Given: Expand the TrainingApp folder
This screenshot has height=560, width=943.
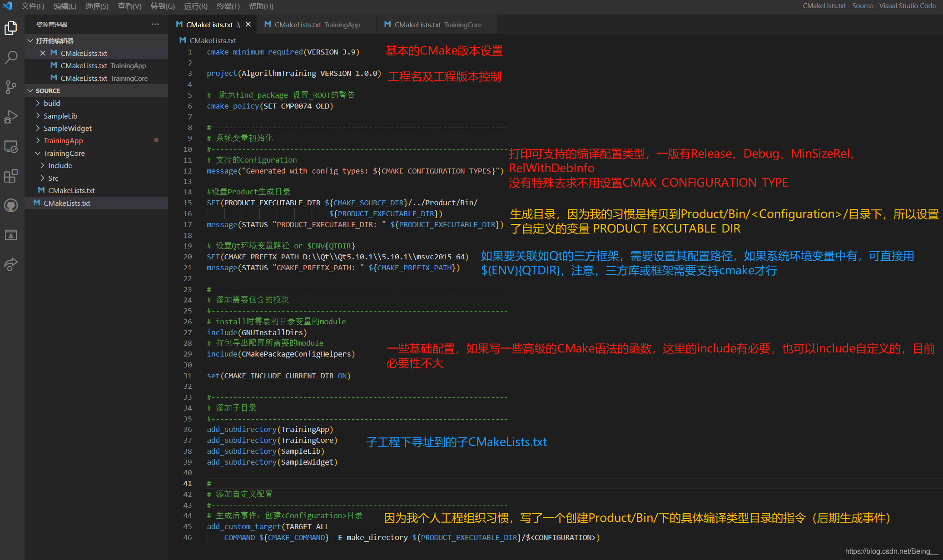Looking at the screenshot, I should (x=38, y=140).
